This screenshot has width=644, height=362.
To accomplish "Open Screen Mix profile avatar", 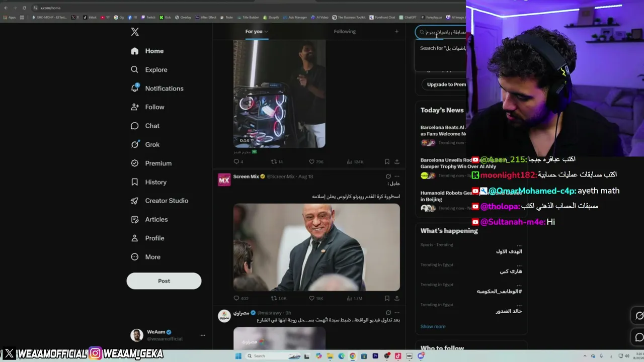I will pos(224,179).
